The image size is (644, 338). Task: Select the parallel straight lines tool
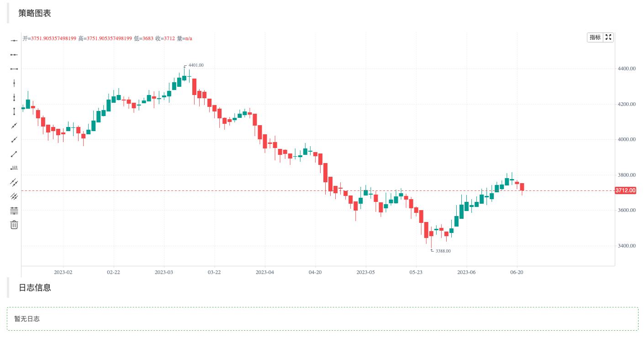click(x=14, y=182)
